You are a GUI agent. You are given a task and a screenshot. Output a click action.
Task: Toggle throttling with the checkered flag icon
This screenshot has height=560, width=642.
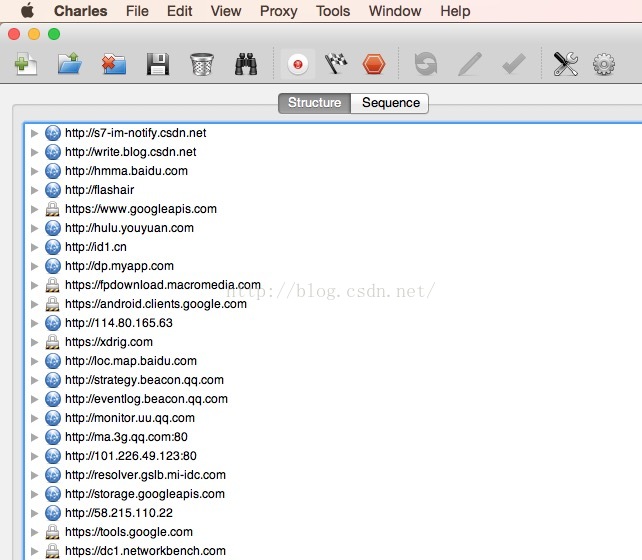[x=336, y=64]
